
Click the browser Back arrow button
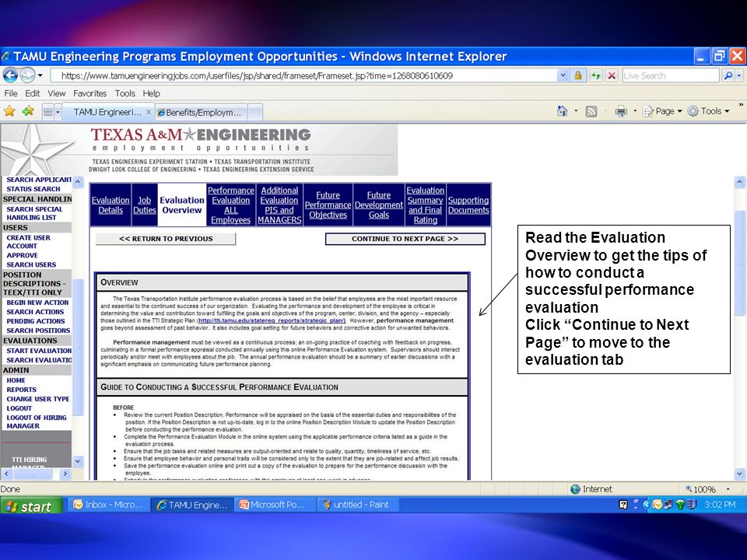pos(10,75)
